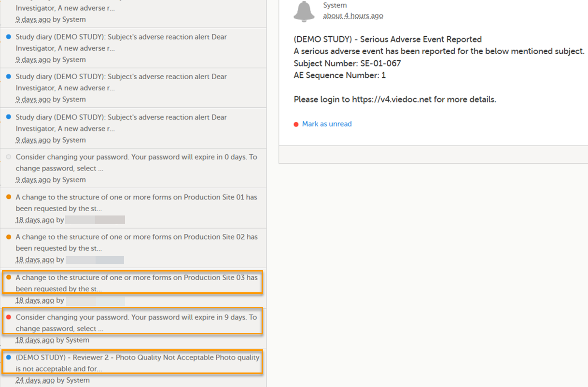The image size is (588, 387).
Task: Click orange dot on Production Site 03 message
Action: click(9, 277)
